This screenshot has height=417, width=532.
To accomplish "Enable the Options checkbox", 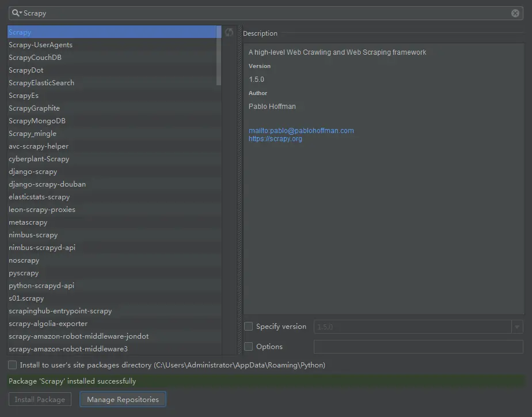I will pyautogui.click(x=248, y=346).
